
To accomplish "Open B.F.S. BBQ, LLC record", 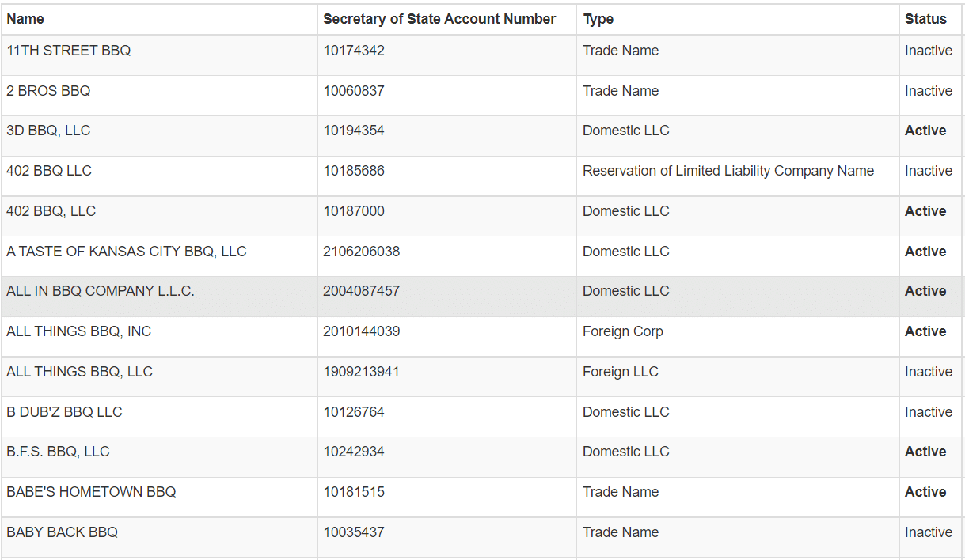I will [58, 452].
